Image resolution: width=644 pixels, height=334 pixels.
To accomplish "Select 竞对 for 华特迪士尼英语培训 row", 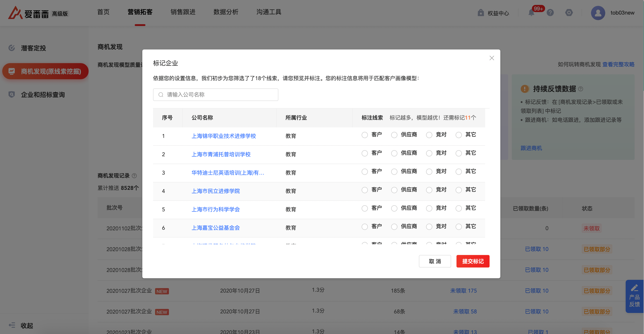I will coord(429,172).
